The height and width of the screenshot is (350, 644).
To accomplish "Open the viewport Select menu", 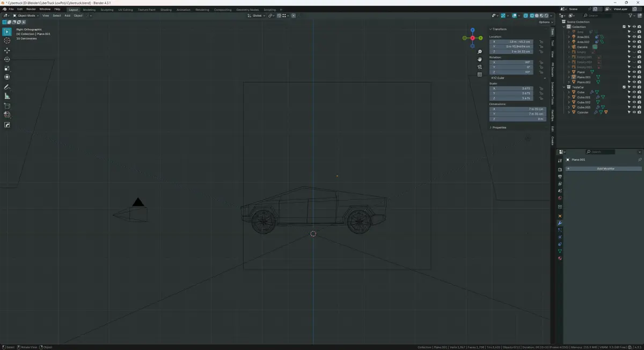I will (x=56, y=16).
